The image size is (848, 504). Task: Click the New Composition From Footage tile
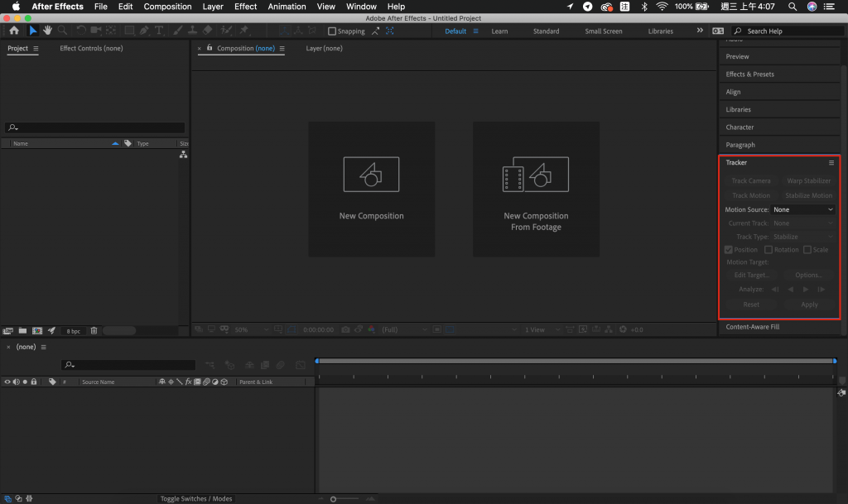click(536, 190)
